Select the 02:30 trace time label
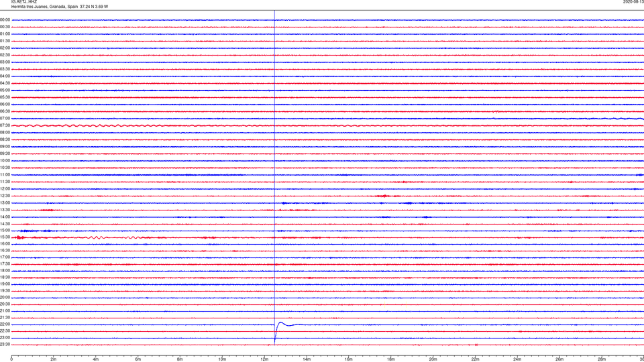Image resolution: width=644 pixels, height=362 pixels. click(x=5, y=55)
